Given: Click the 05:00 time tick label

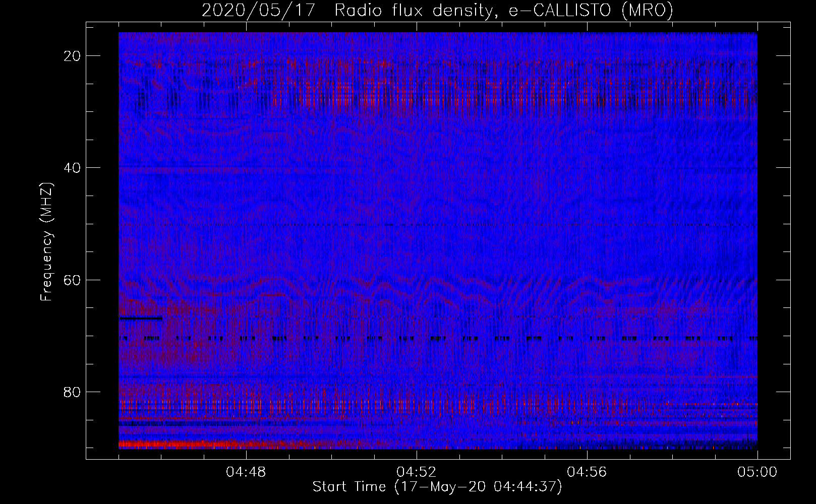Looking at the screenshot, I should click(757, 472).
